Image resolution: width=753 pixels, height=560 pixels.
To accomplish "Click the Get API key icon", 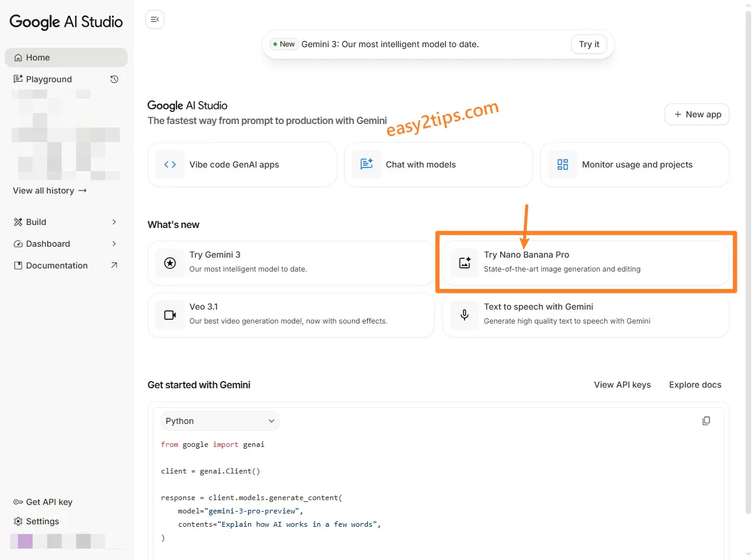I will (19, 501).
